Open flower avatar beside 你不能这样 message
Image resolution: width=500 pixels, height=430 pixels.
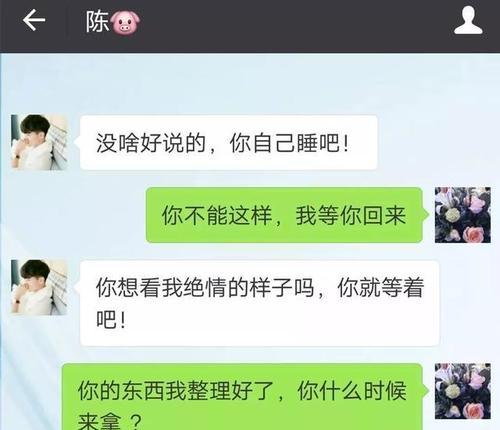[x=463, y=215]
